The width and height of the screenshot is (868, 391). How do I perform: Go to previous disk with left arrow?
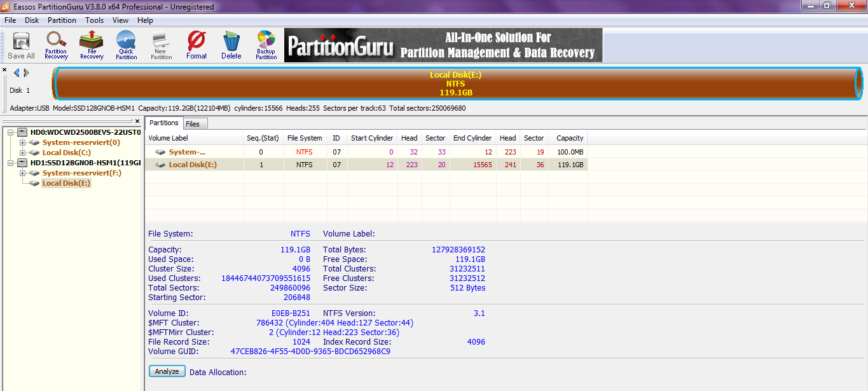pos(17,73)
